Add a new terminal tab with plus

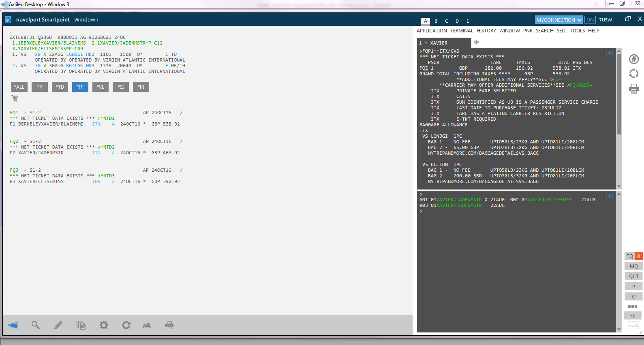(x=477, y=42)
